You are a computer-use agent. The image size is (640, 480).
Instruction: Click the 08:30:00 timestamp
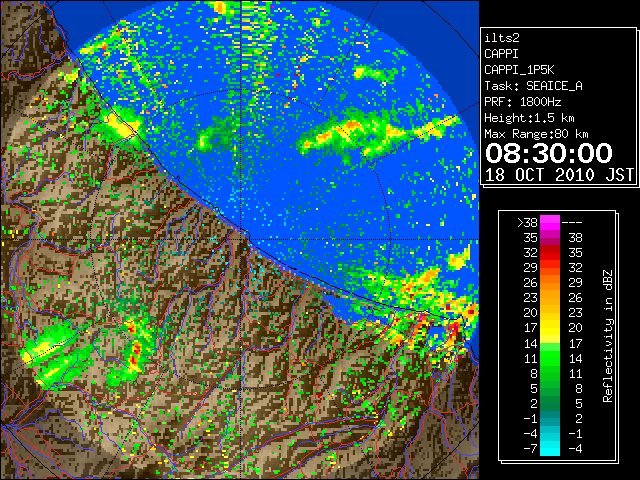click(x=549, y=153)
